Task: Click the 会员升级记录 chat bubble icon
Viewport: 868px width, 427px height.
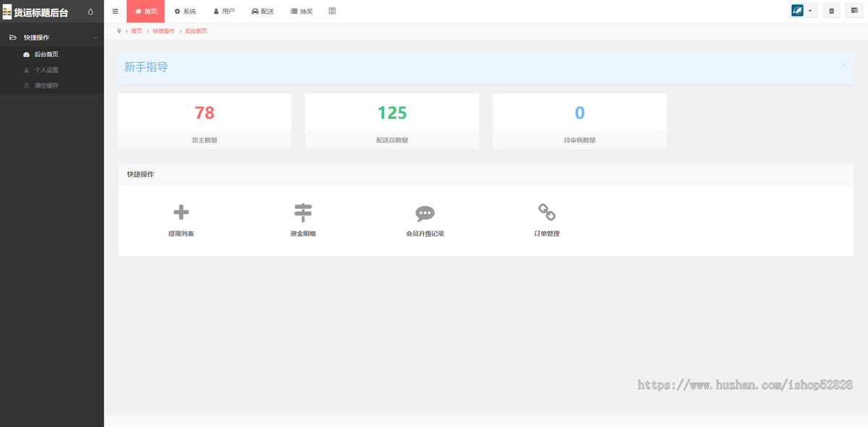Action: tap(425, 213)
